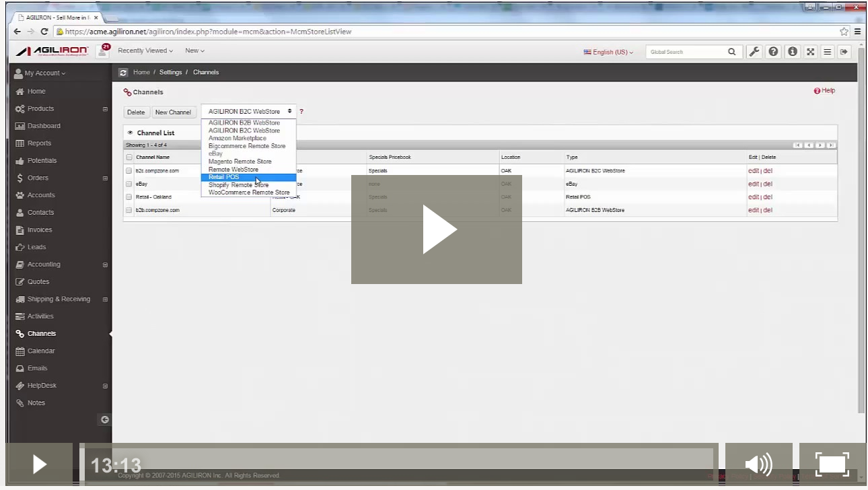
Task: Expand the Shipping & Receiving submenu
Action: 105,300
